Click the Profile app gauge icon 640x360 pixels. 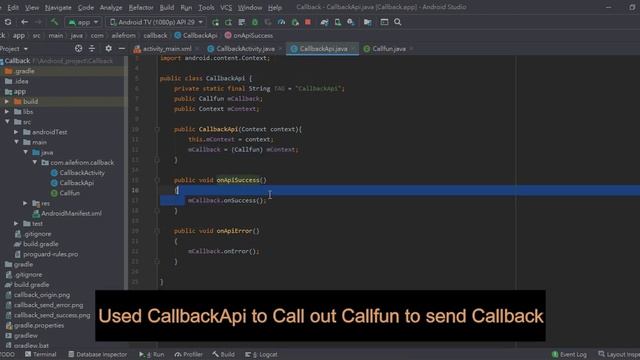tap(281, 22)
